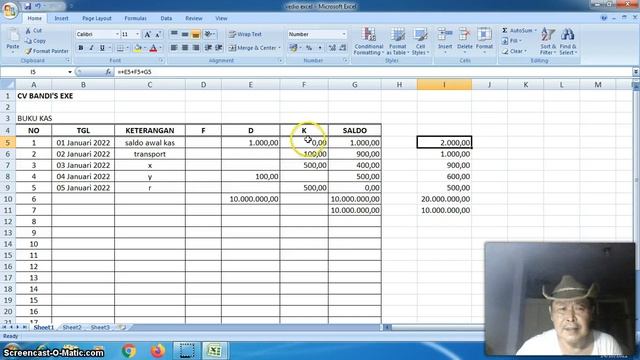The height and width of the screenshot is (360, 640).
Task: Toggle middle vertical alignment
Action: pyautogui.click(x=185, y=34)
